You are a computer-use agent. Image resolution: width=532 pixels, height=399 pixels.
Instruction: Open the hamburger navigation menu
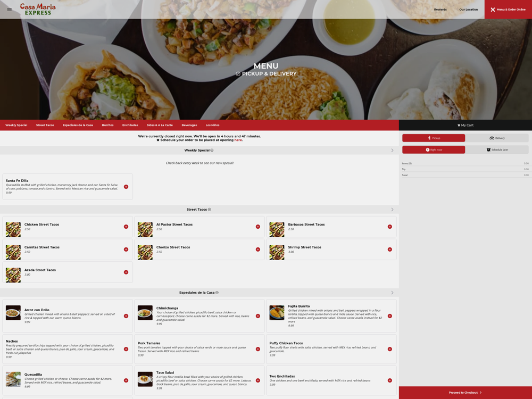pyautogui.click(x=10, y=10)
